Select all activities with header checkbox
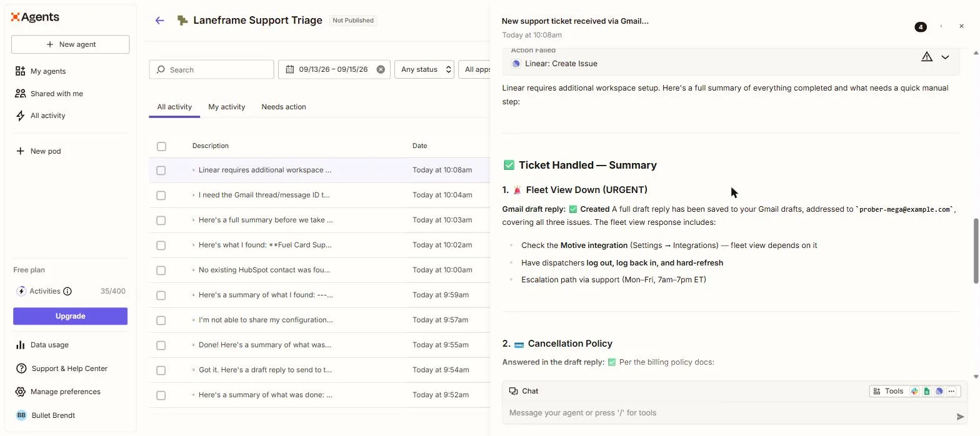The height and width of the screenshot is (436, 980). [161, 146]
